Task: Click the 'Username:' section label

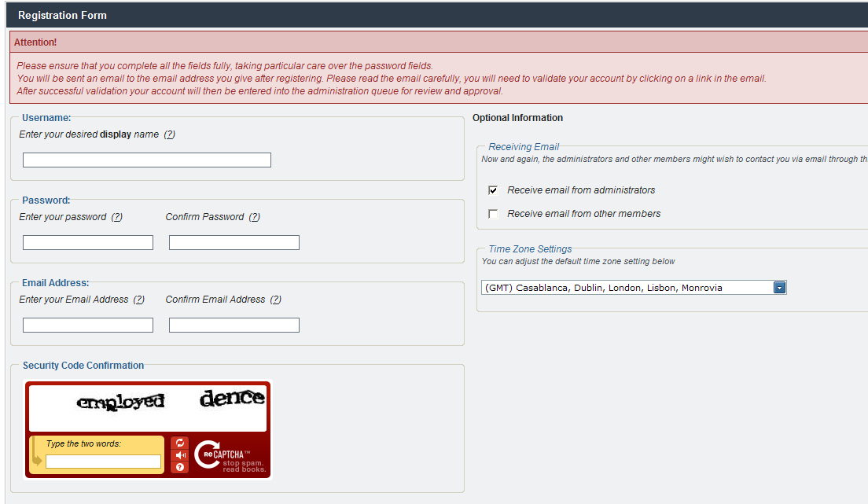Action: click(x=46, y=118)
